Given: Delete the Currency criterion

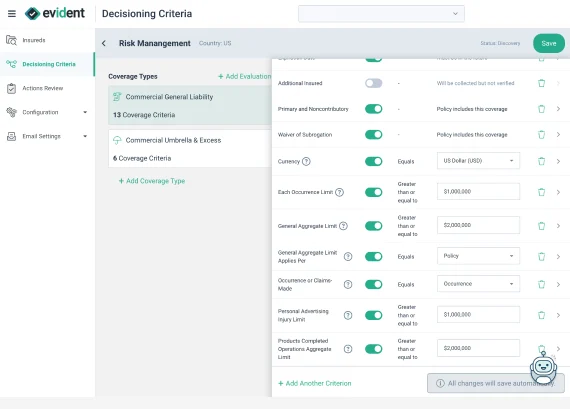Looking at the screenshot, I should pyautogui.click(x=541, y=161).
